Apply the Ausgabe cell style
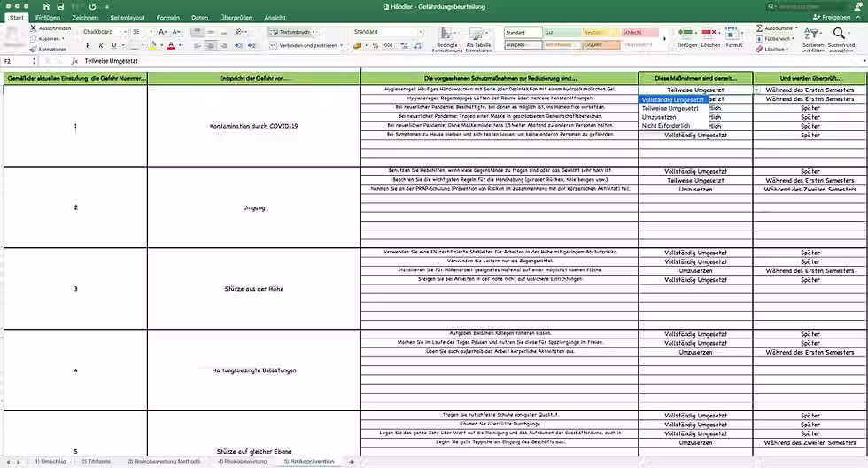 pos(523,45)
